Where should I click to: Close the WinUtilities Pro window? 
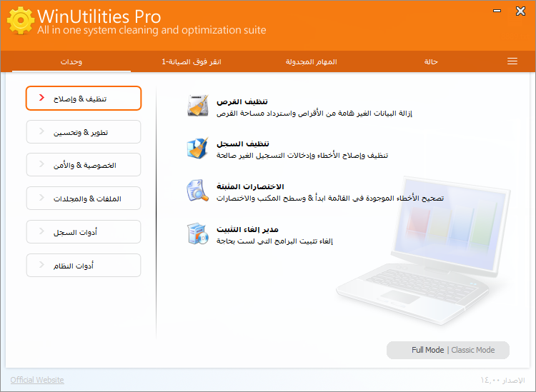[520, 11]
